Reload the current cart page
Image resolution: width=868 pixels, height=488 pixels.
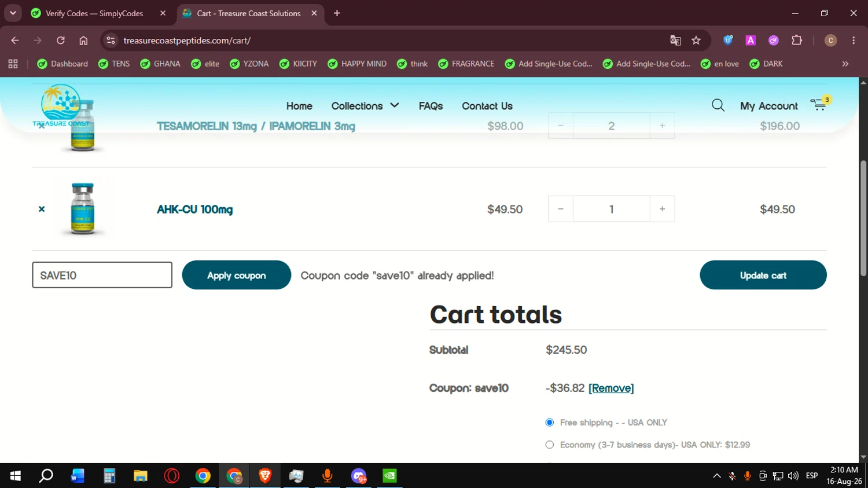[x=61, y=41]
